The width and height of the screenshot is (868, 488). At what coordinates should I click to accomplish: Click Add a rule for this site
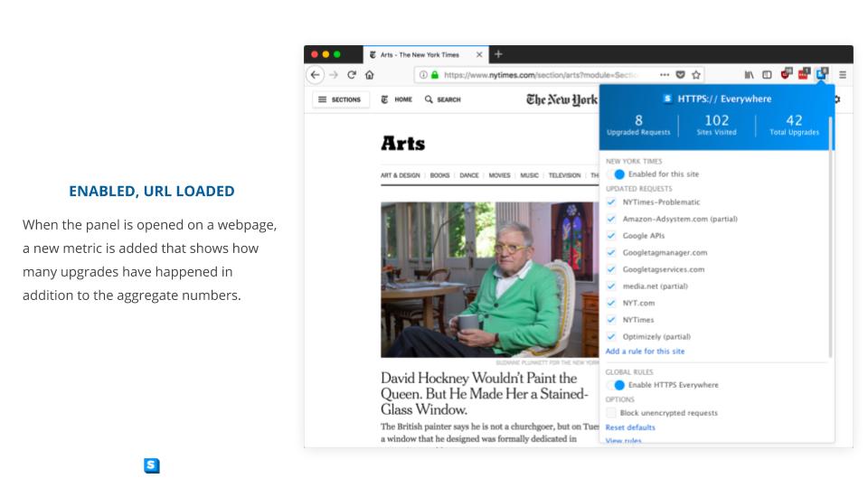pos(645,352)
